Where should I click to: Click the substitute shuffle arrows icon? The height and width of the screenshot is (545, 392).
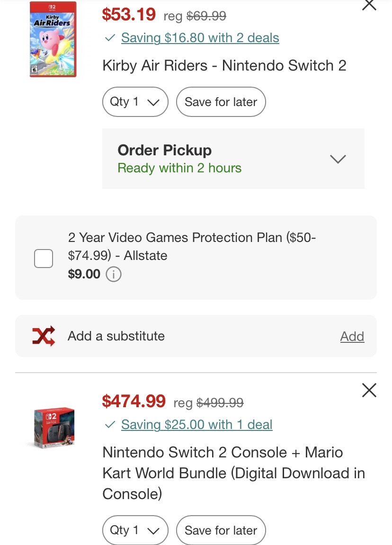click(x=44, y=336)
